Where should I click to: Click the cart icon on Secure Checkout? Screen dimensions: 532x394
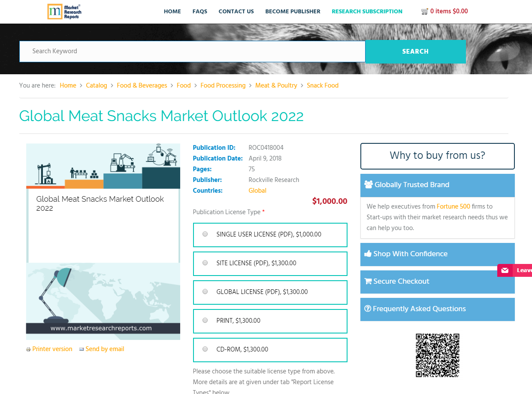368,281
